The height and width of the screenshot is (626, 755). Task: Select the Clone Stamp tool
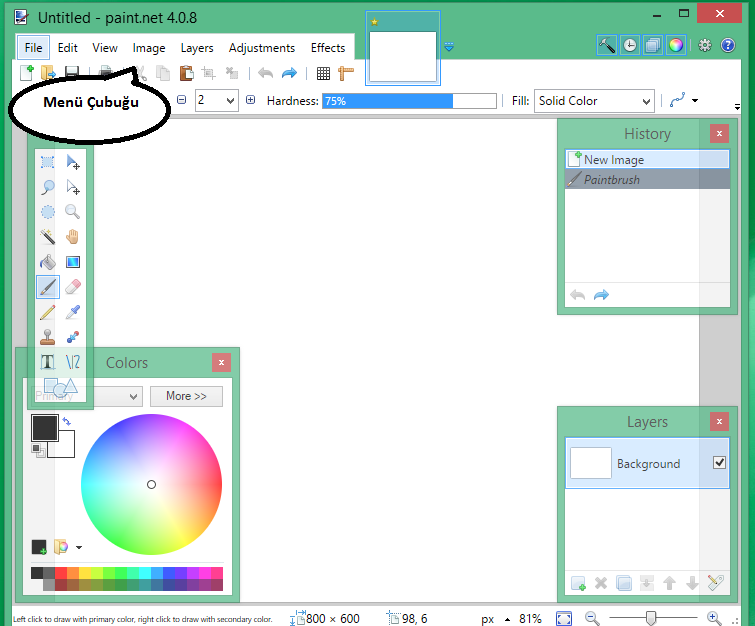tap(47, 337)
